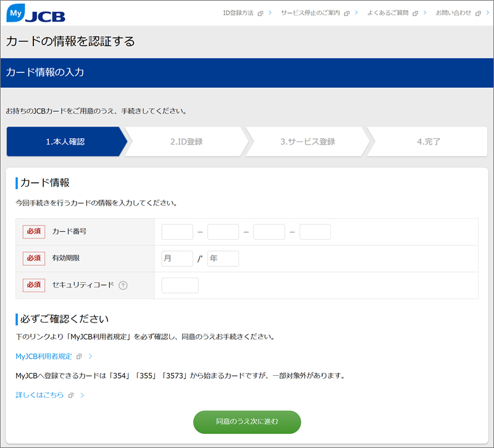Click the expiry month (月) field
Image resolution: width=494 pixels, height=448 pixels.
pos(177,258)
